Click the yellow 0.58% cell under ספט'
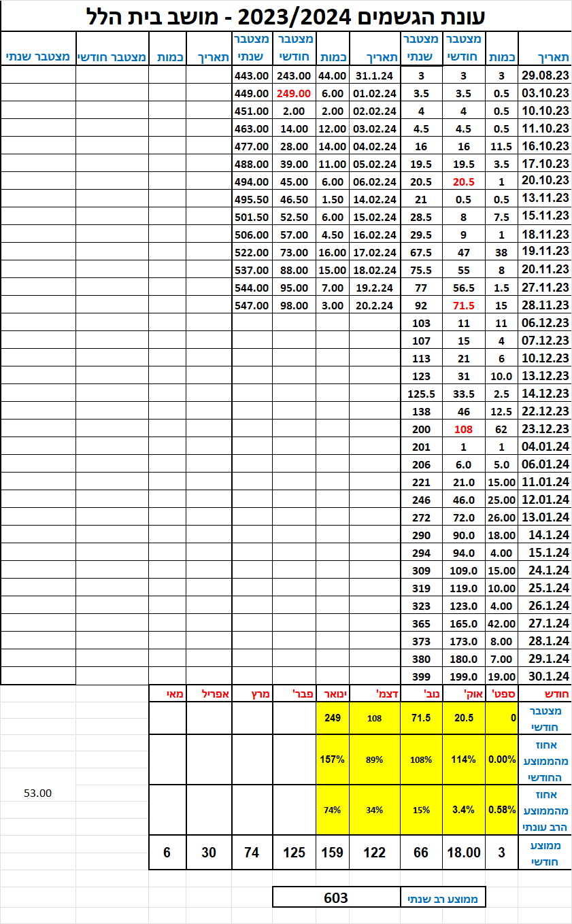 (x=501, y=810)
